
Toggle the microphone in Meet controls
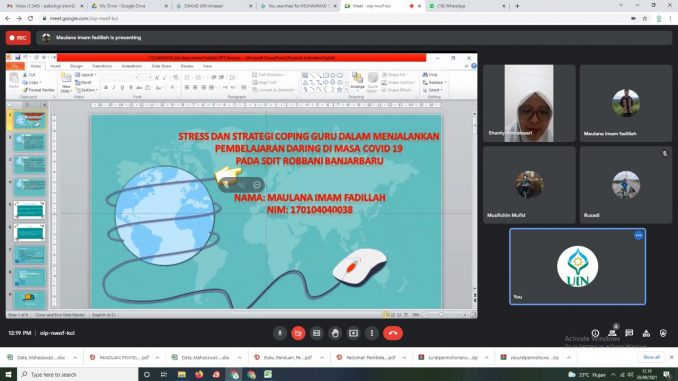pos(280,333)
